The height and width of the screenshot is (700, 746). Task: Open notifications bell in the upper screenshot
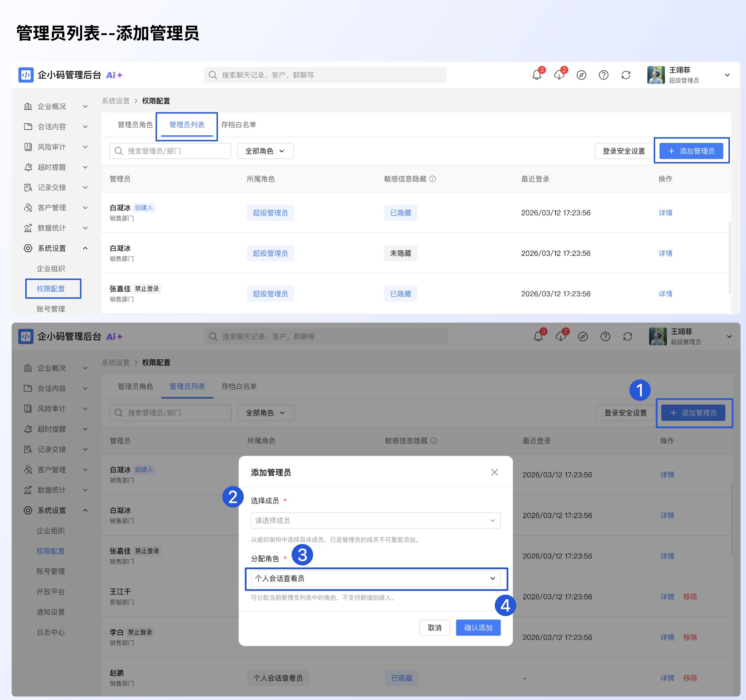tap(537, 75)
